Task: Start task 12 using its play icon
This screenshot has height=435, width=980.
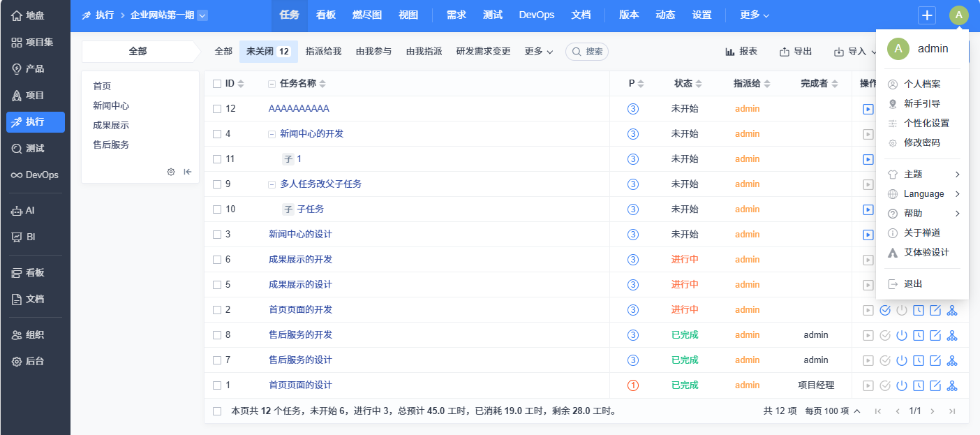Action: tap(868, 109)
